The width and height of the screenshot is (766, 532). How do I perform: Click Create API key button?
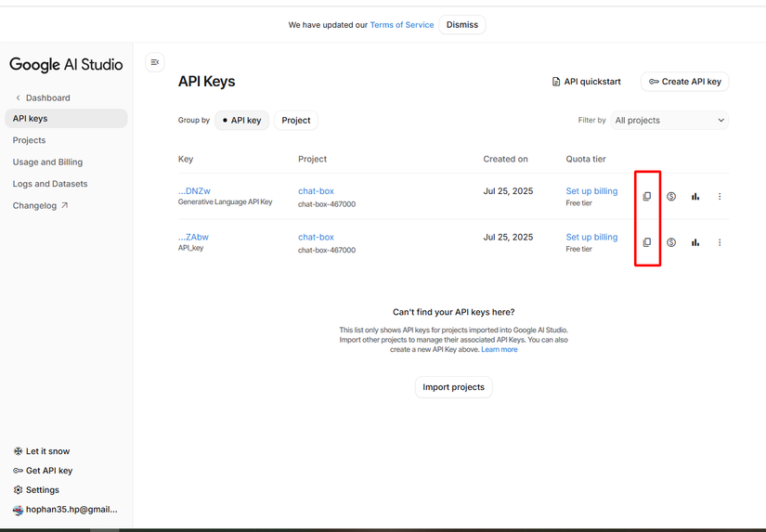(685, 82)
